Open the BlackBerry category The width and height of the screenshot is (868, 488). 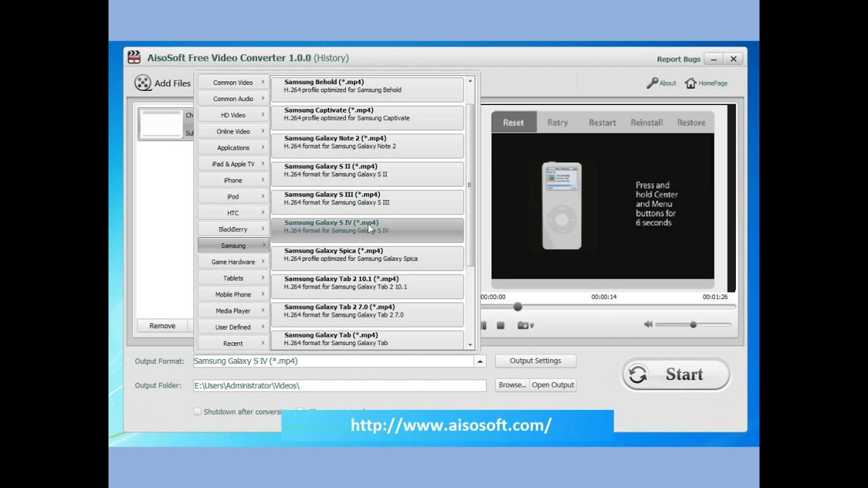(x=233, y=229)
